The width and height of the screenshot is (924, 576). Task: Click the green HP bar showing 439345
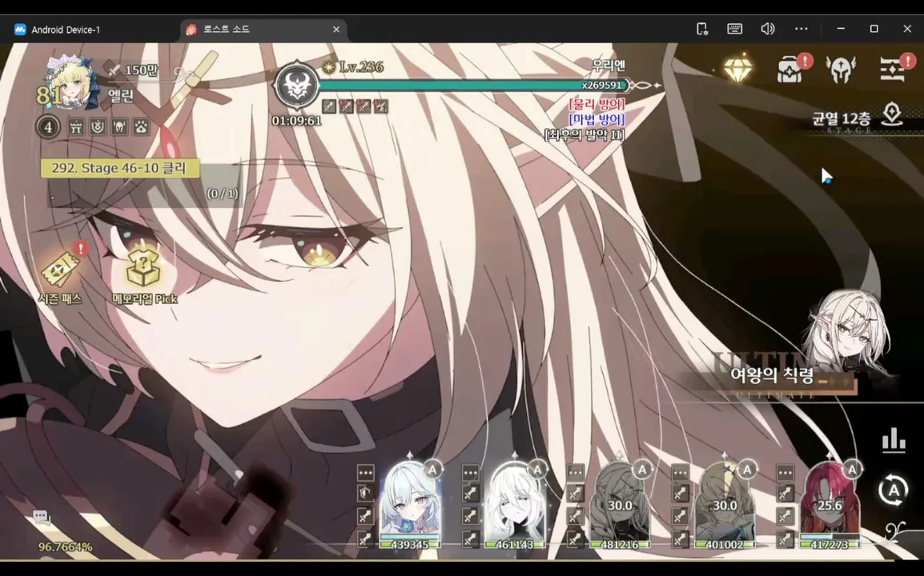tap(410, 544)
